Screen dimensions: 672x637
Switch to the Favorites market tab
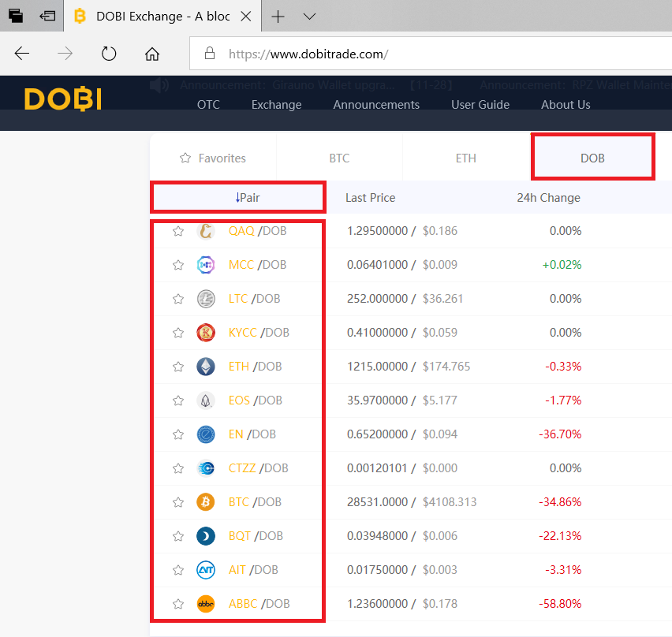coord(213,158)
